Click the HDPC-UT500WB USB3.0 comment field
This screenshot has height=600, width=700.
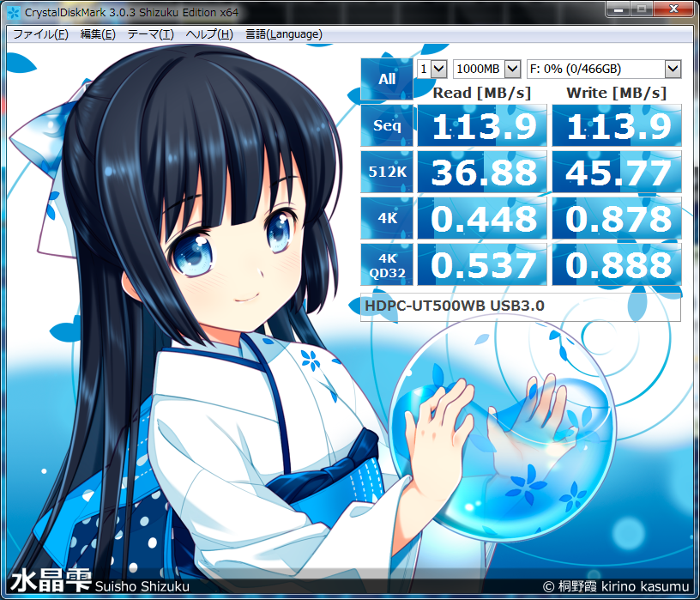point(521,306)
